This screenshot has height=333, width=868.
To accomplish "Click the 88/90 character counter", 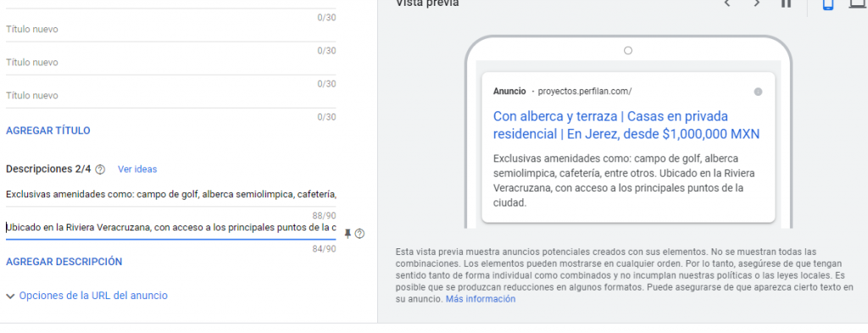I will pyautogui.click(x=324, y=215).
